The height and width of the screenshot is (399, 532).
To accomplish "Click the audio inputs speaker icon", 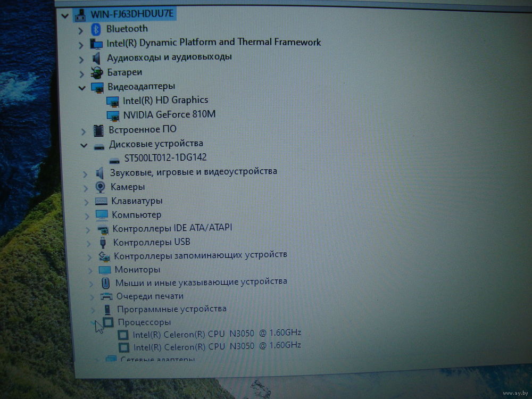I will 97,59.
